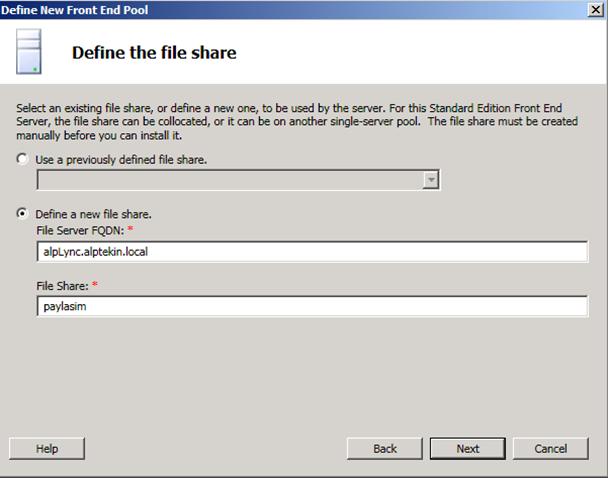608x478 pixels.
Task: Select 'Use a previously defined file share' radio
Action: 22,159
